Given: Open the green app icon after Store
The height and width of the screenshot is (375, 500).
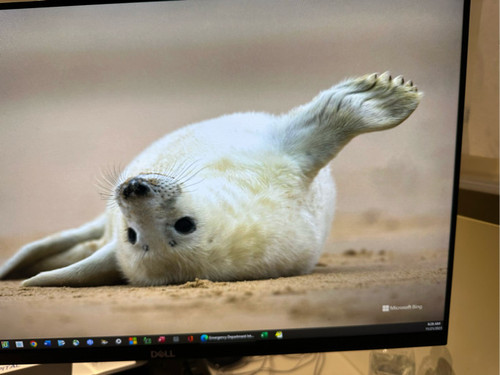Looking at the screenshot, I should 147,340.
